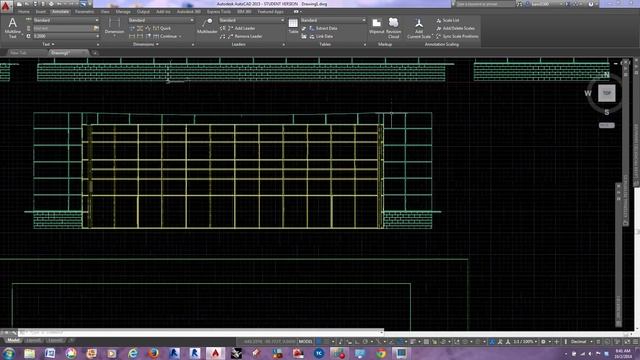
Task: Open the Parametric ribbon tab
Action: 84,12
